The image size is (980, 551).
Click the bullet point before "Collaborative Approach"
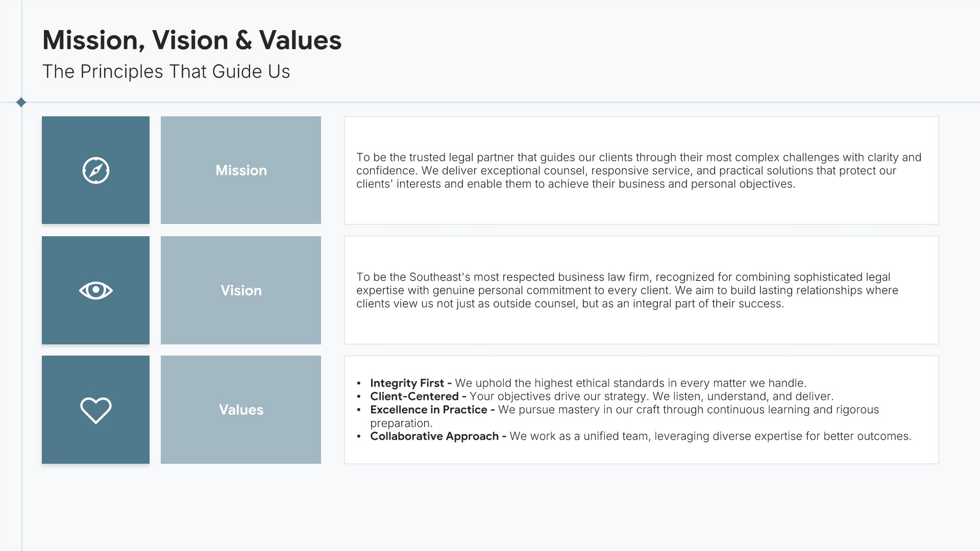[x=359, y=437]
